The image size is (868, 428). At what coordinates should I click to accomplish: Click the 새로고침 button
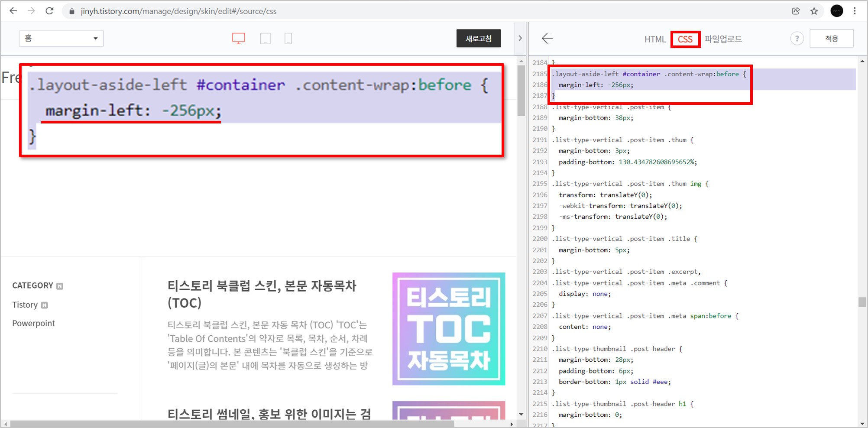point(479,39)
